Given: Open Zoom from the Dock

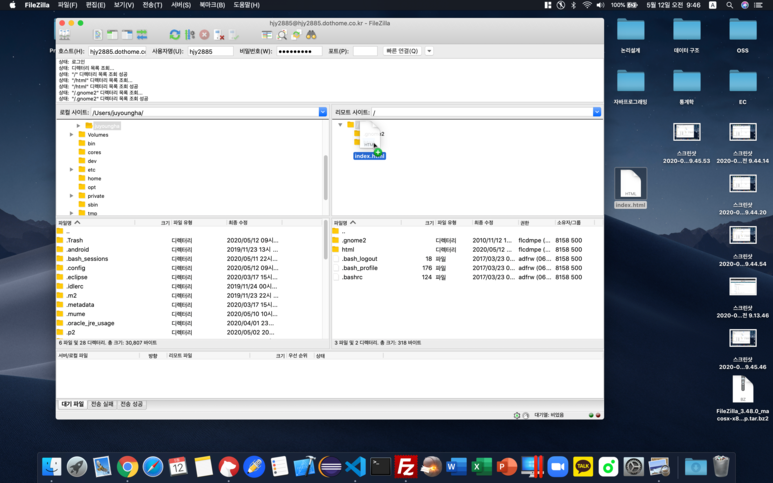Looking at the screenshot, I should [x=558, y=466].
